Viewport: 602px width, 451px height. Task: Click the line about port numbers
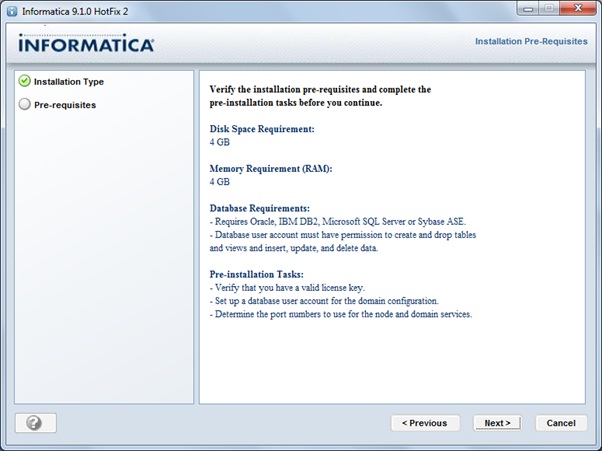341,314
